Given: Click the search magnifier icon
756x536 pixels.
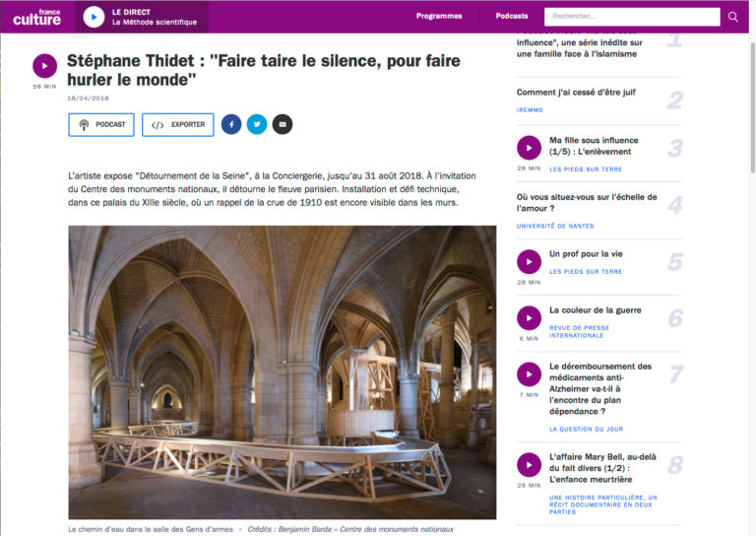Looking at the screenshot, I should click(732, 17).
